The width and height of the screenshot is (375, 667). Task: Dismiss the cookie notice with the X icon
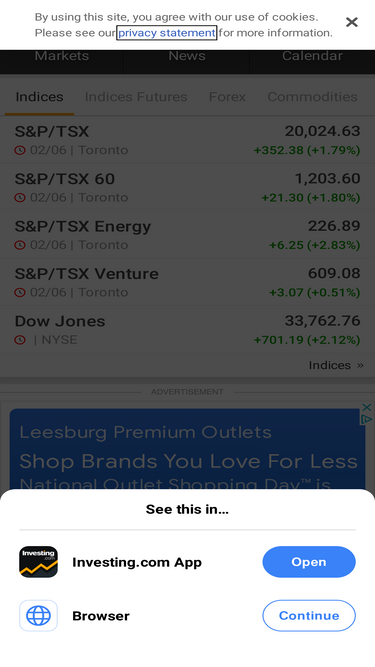click(352, 22)
